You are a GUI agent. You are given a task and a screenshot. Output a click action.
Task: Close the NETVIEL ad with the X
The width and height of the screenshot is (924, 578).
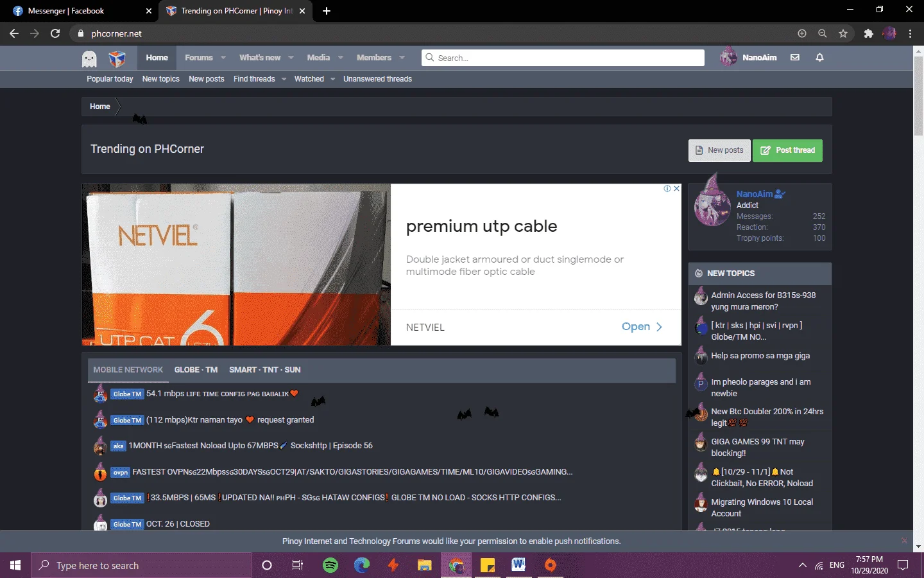pos(676,189)
